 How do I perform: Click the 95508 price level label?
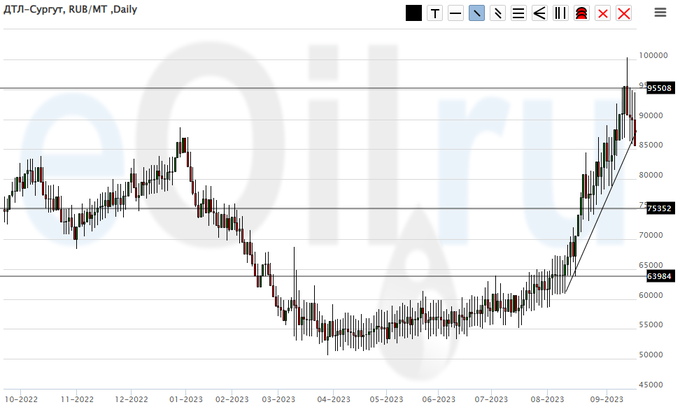pos(659,88)
